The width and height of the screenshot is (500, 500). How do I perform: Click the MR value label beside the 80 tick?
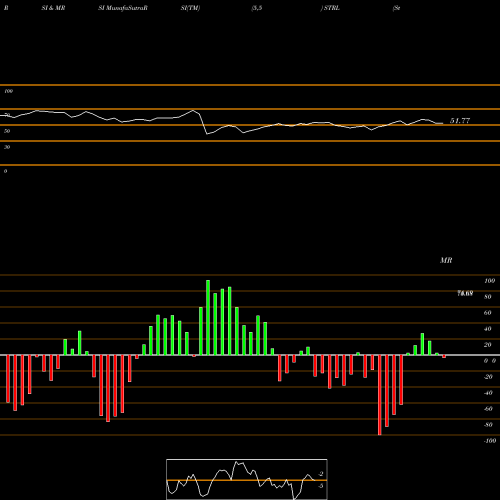coord(465,293)
